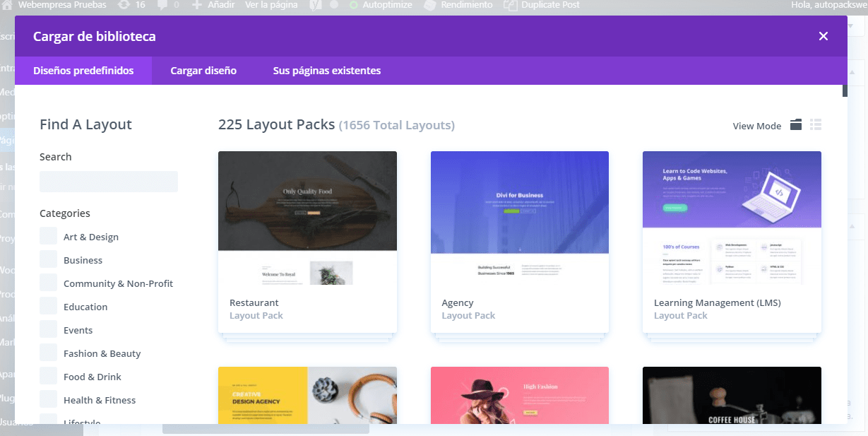Close the Cargar de biblioteca dialog
The width and height of the screenshot is (868, 436).
823,36
